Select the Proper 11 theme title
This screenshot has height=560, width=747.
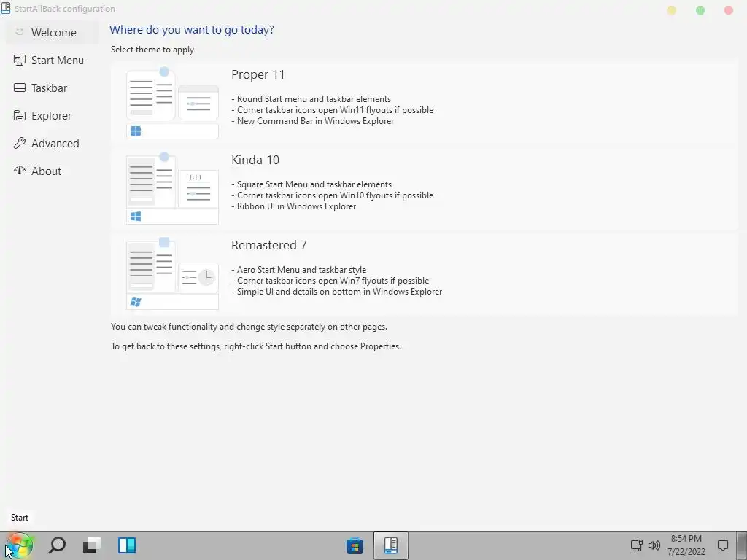coord(258,75)
